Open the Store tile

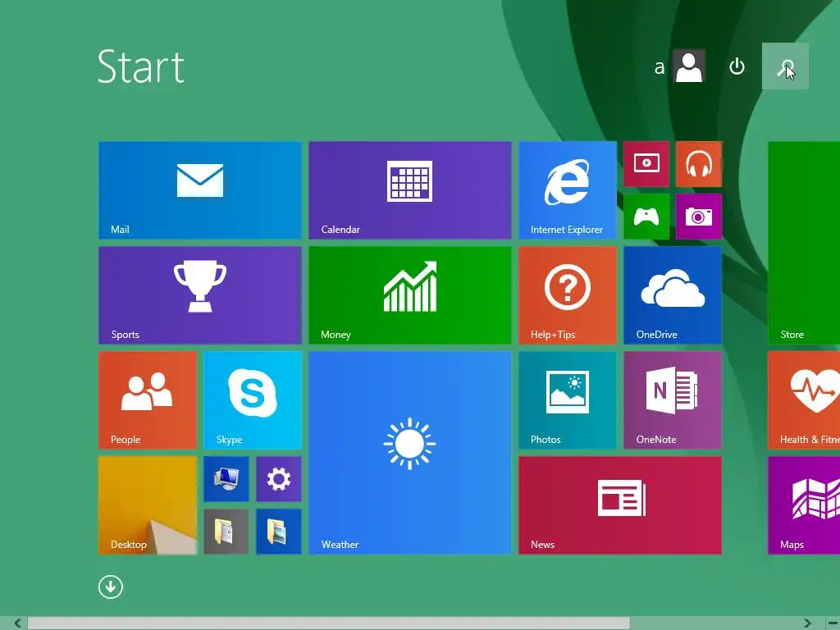pos(804,243)
